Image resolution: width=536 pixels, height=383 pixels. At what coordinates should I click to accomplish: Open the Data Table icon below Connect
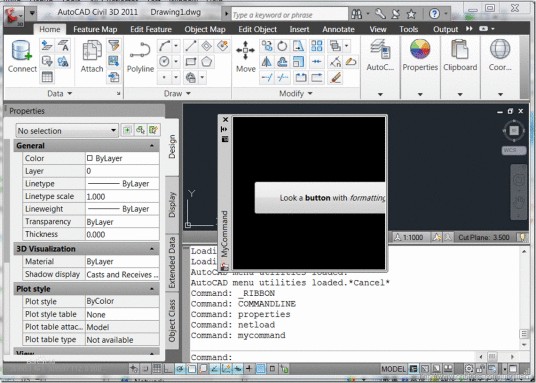point(47,77)
